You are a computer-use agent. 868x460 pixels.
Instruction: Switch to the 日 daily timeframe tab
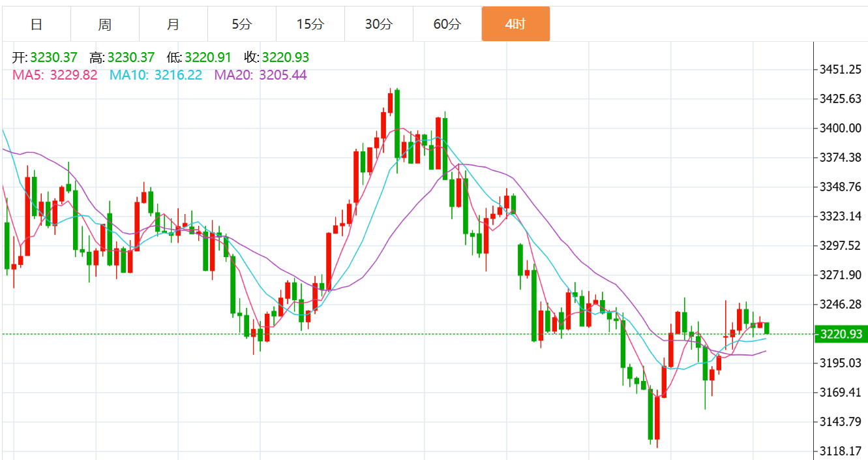tap(37, 24)
